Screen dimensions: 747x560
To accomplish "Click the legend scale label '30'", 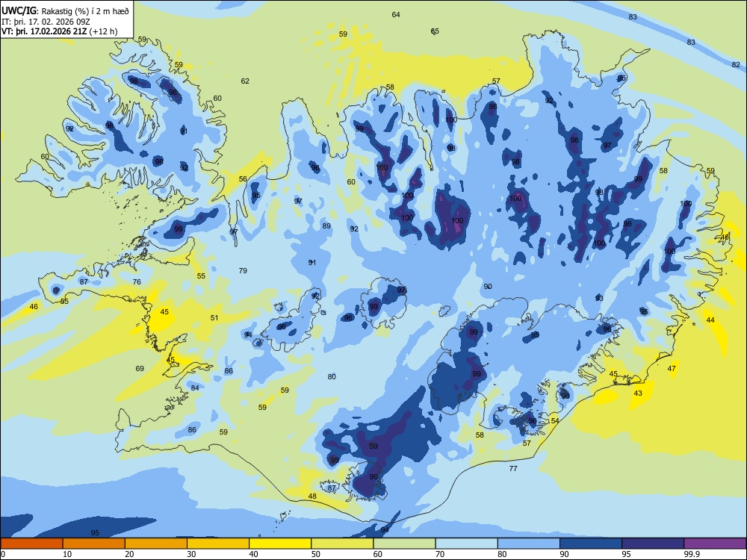I will click(x=191, y=554).
